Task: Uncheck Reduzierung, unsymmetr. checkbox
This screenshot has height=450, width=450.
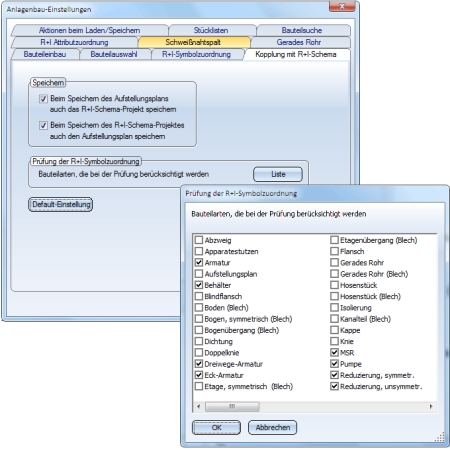Action: coord(334,387)
